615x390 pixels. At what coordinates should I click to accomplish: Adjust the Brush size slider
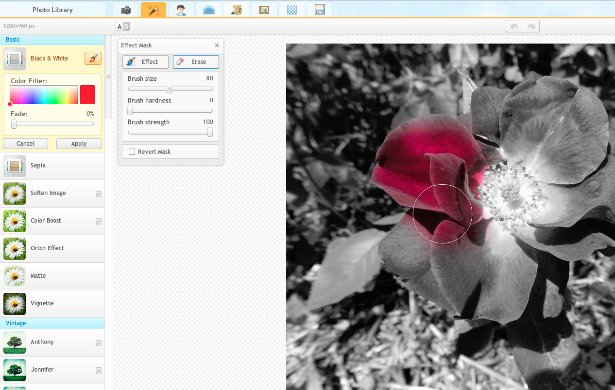[x=170, y=89]
